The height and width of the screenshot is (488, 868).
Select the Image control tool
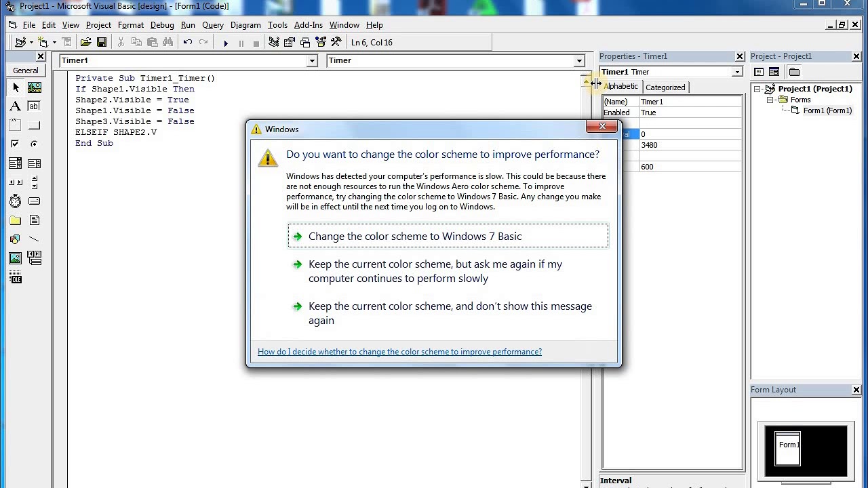coord(16,258)
